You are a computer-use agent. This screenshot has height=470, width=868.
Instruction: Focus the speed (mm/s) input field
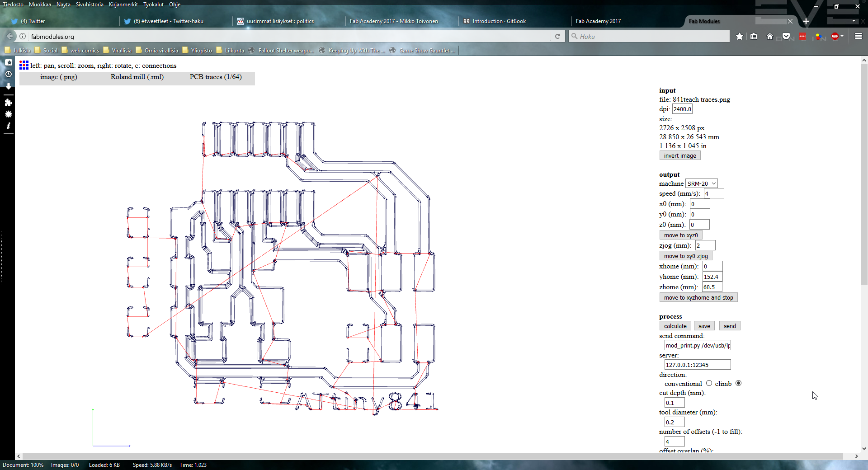point(714,193)
